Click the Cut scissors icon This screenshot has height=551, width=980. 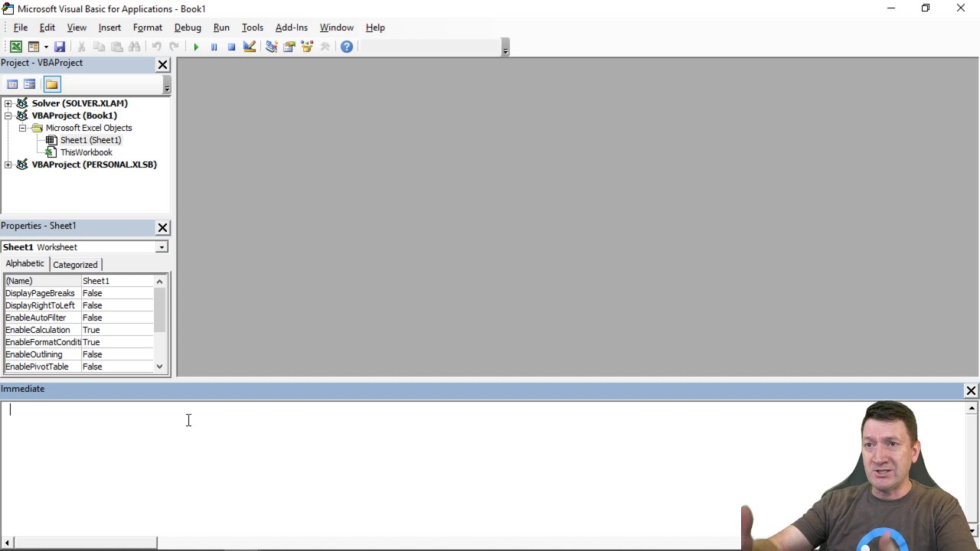pos(81,47)
